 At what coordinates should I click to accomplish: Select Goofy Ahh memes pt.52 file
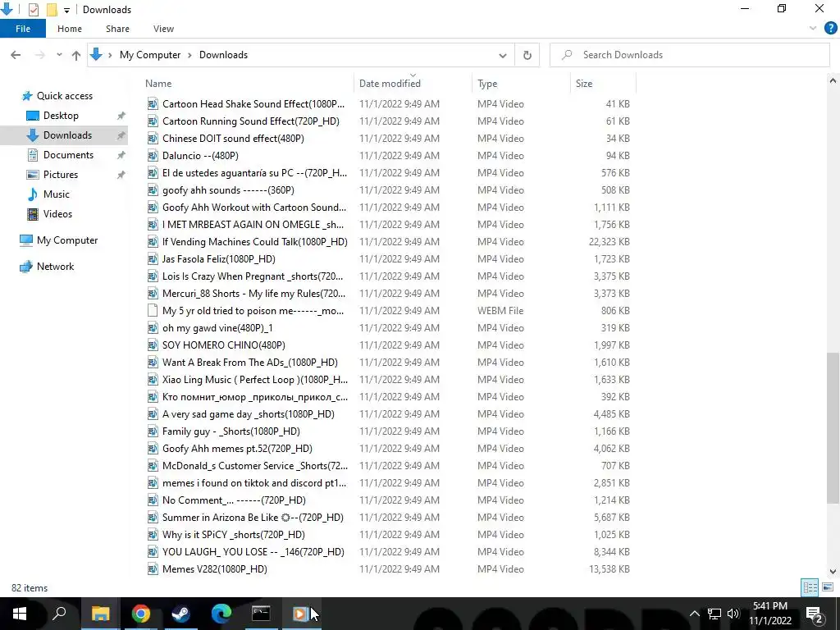[x=237, y=449]
